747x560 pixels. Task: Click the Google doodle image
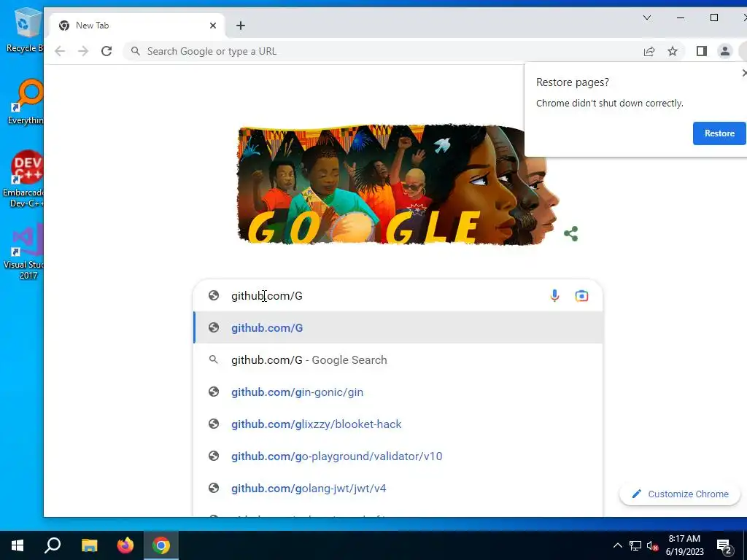pos(398,185)
